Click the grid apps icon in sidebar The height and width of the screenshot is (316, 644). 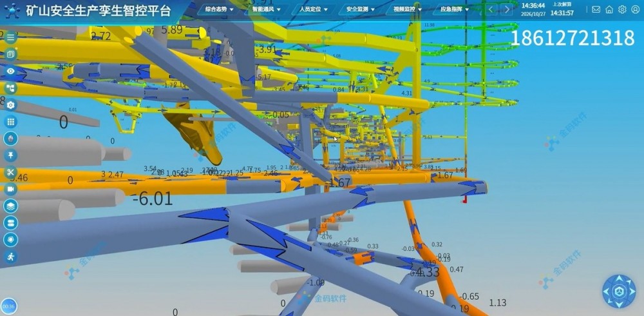pyautogui.click(x=11, y=122)
